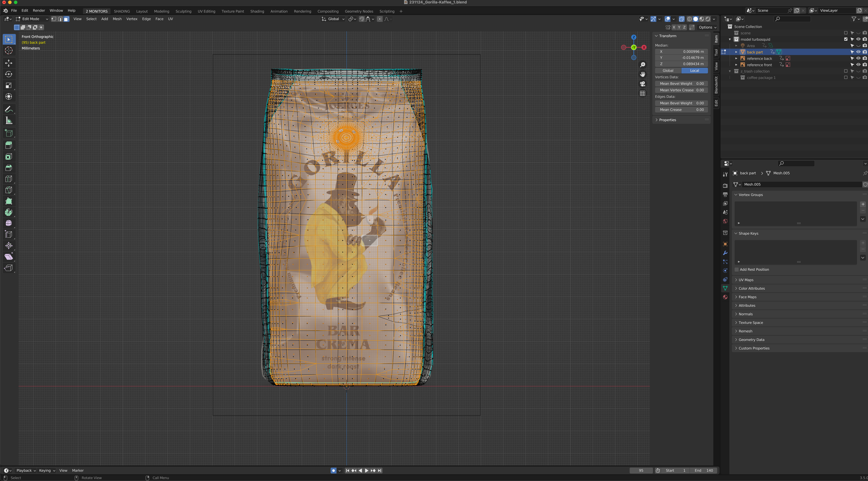Open Modifier properties wrench tab
The width and height of the screenshot is (868, 481).
tap(725, 253)
